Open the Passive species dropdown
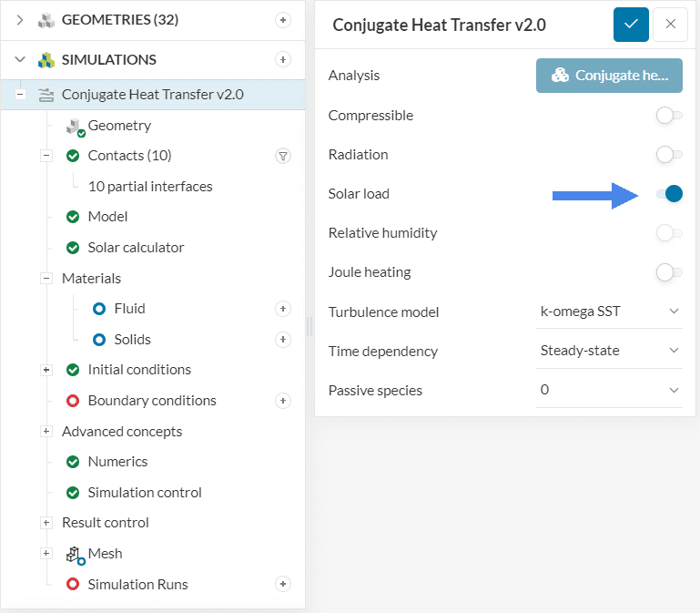 (x=609, y=390)
